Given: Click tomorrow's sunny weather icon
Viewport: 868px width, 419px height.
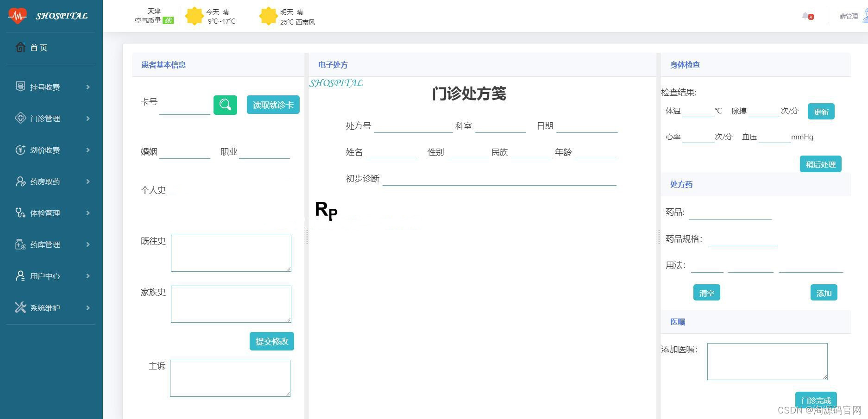Looking at the screenshot, I should point(268,16).
